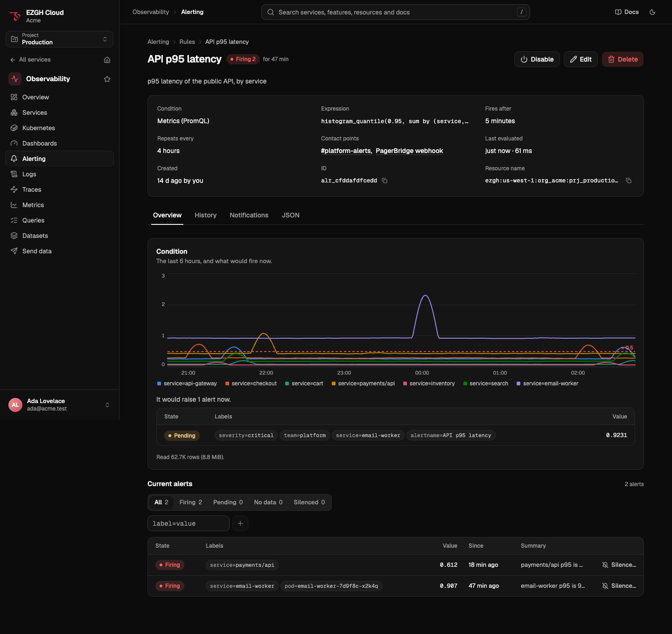The height and width of the screenshot is (634, 672).
Task: Go back to All services
Action: pyautogui.click(x=30, y=60)
